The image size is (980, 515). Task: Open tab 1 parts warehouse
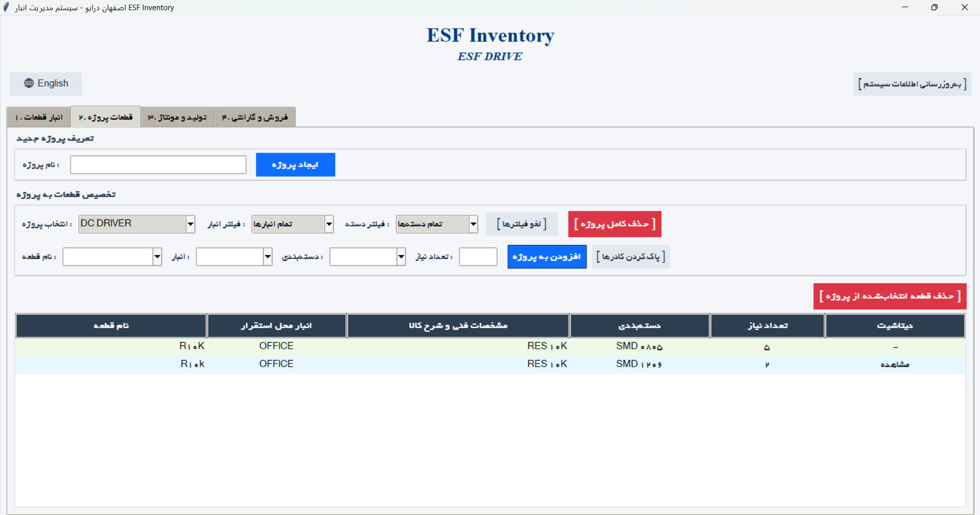(39, 117)
